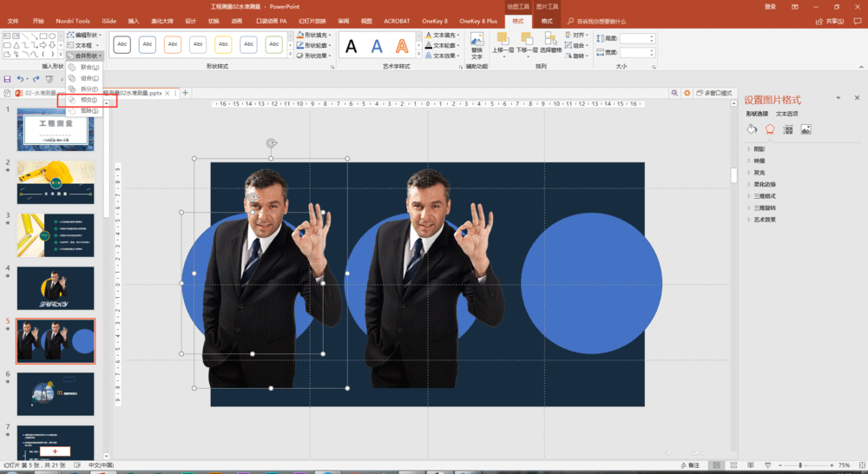Close the 水准测量.pptx document tab

[x=168, y=93]
